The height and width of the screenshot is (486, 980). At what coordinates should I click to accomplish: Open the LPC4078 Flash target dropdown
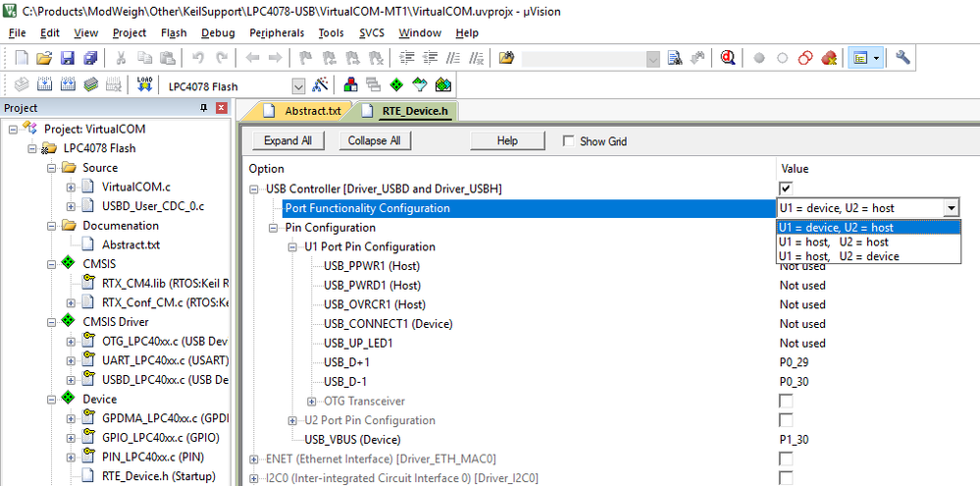pos(298,86)
